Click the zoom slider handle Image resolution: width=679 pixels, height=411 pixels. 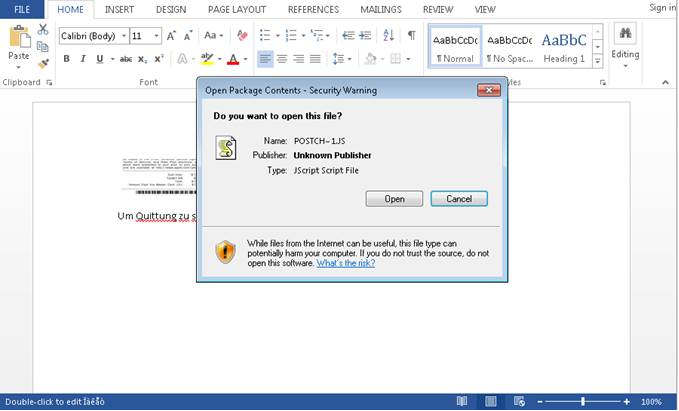pos(583,402)
